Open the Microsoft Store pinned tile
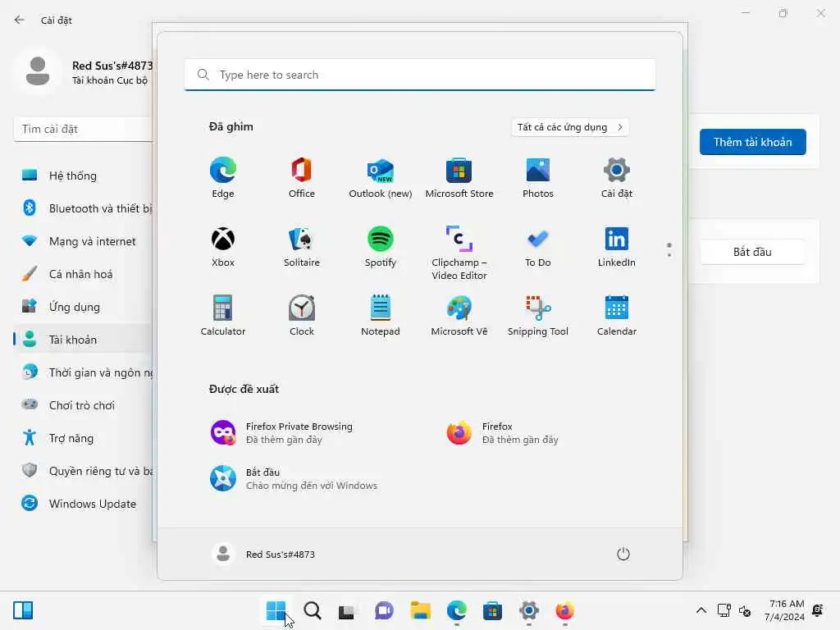This screenshot has height=630, width=840. [x=459, y=178]
